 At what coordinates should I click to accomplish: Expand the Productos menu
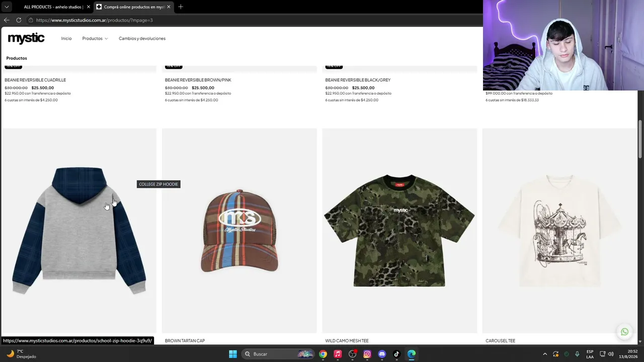tap(95, 38)
